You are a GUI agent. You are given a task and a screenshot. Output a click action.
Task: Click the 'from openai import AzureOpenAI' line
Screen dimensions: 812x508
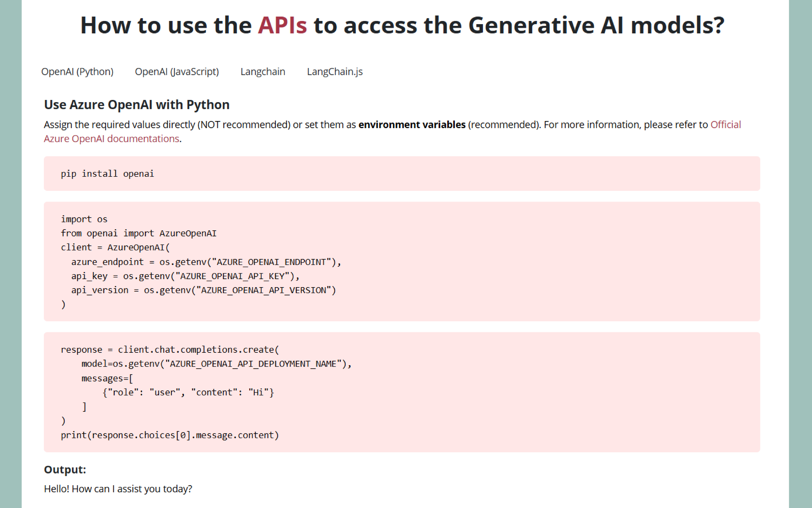click(139, 234)
